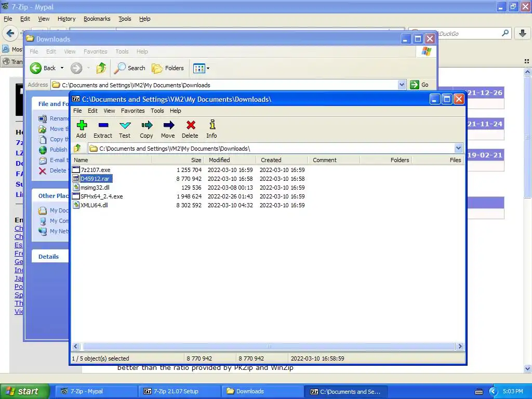This screenshot has height=399, width=532.
Task: Open History menu in Mypal browser
Action: point(66,19)
